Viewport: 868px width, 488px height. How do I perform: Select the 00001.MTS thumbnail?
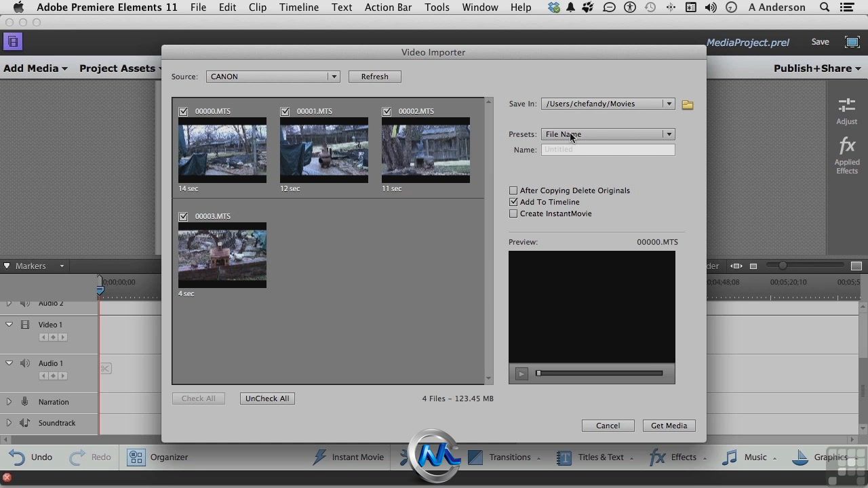click(324, 150)
